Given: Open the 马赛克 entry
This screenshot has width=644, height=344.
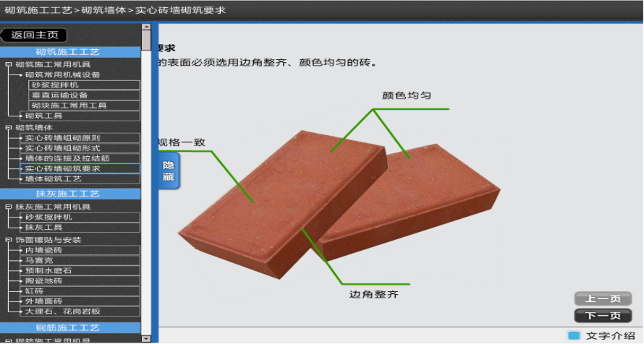Looking at the screenshot, I should coord(80,260).
